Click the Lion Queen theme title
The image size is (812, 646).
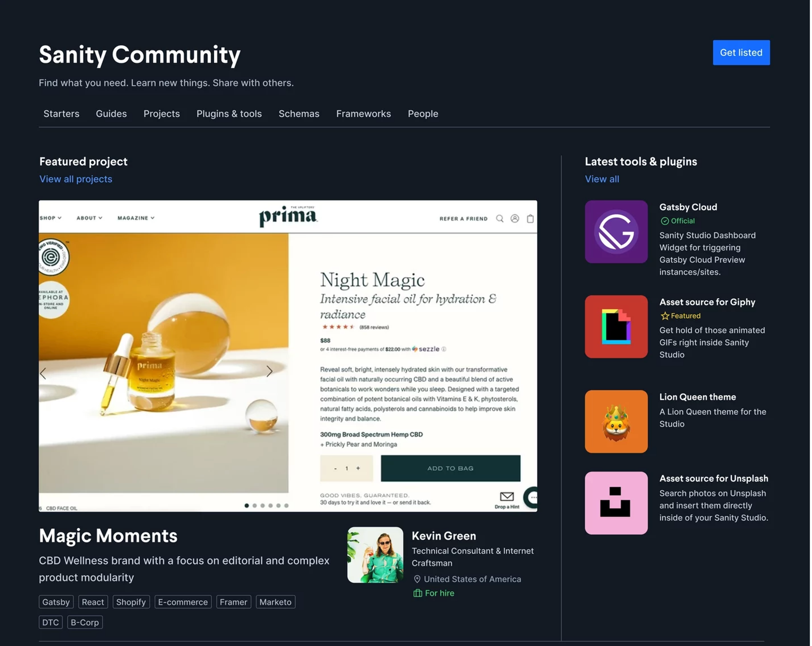pos(698,397)
